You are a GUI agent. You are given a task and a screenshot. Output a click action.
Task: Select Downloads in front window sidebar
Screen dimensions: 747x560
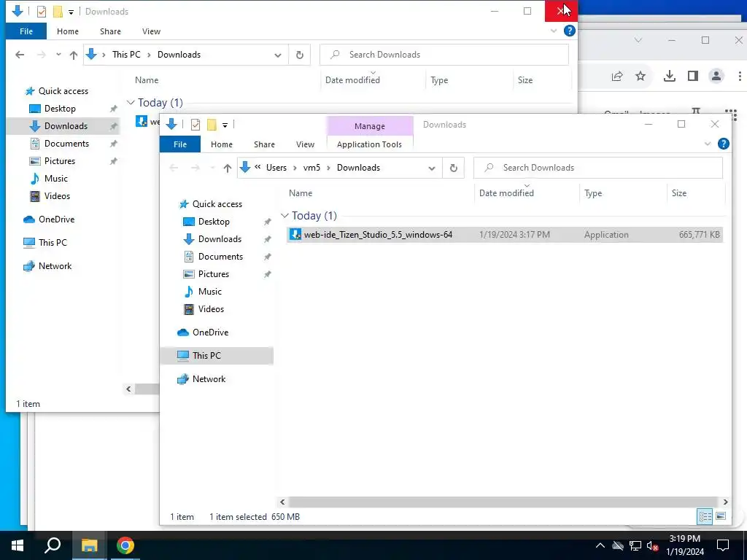tap(220, 239)
